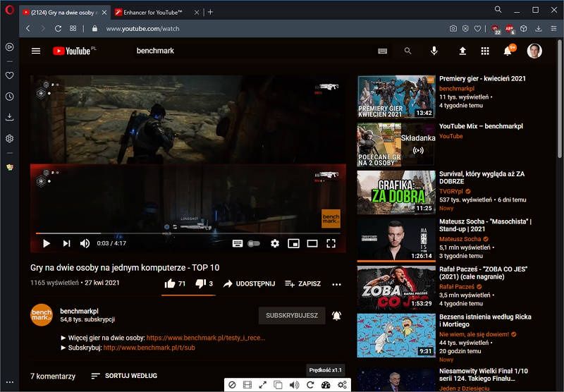Save the video with ZAPISZ
This screenshot has width=564, height=392.
coord(302,283)
